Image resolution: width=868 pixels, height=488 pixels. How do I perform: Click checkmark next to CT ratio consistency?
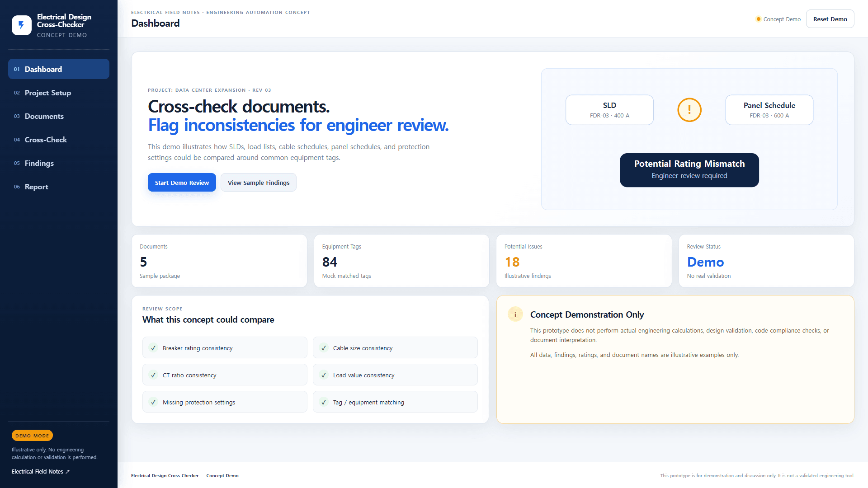(x=153, y=375)
